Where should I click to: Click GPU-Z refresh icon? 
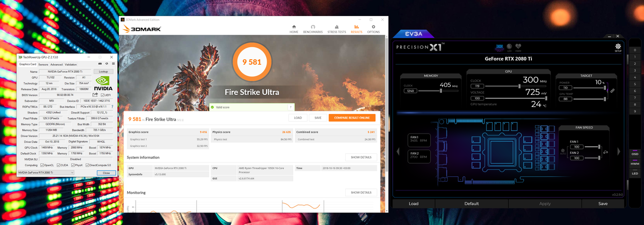tap(107, 64)
